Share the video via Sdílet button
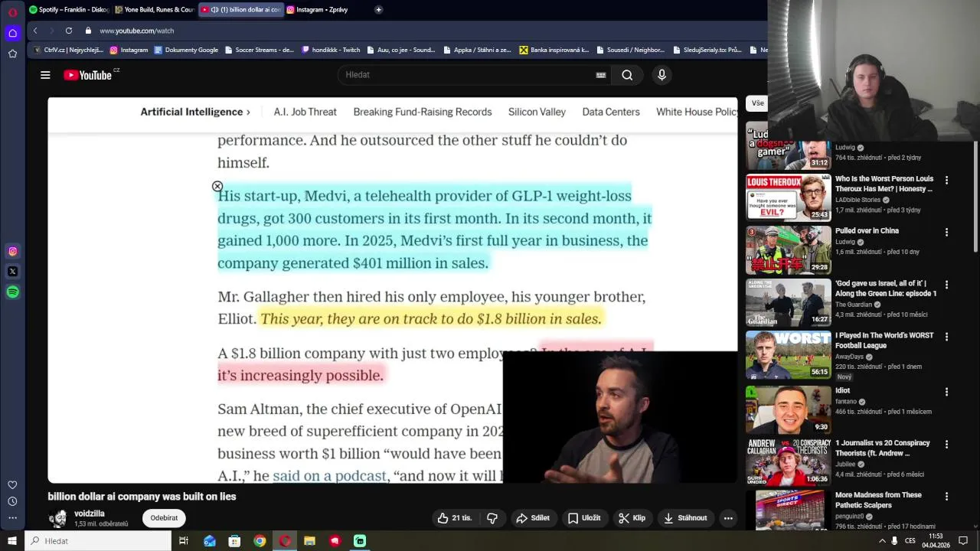The width and height of the screenshot is (980, 551). [533, 518]
